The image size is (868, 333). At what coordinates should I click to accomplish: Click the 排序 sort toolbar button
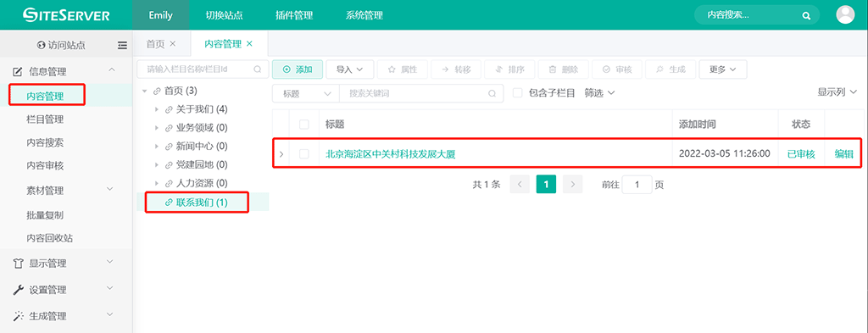pyautogui.click(x=509, y=69)
